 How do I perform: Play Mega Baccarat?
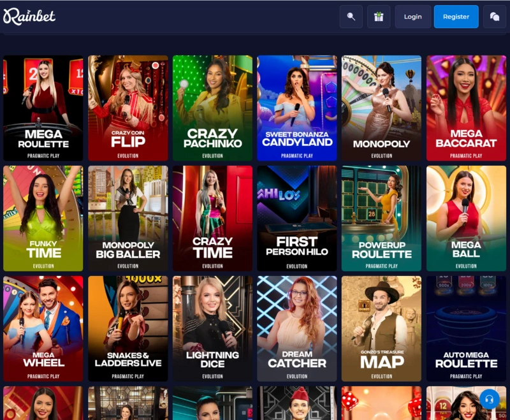click(x=466, y=107)
